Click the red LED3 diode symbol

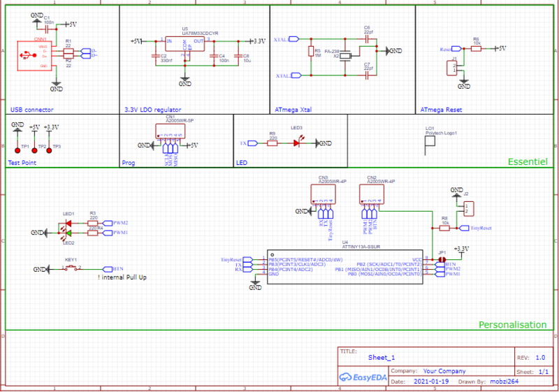click(x=297, y=143)
